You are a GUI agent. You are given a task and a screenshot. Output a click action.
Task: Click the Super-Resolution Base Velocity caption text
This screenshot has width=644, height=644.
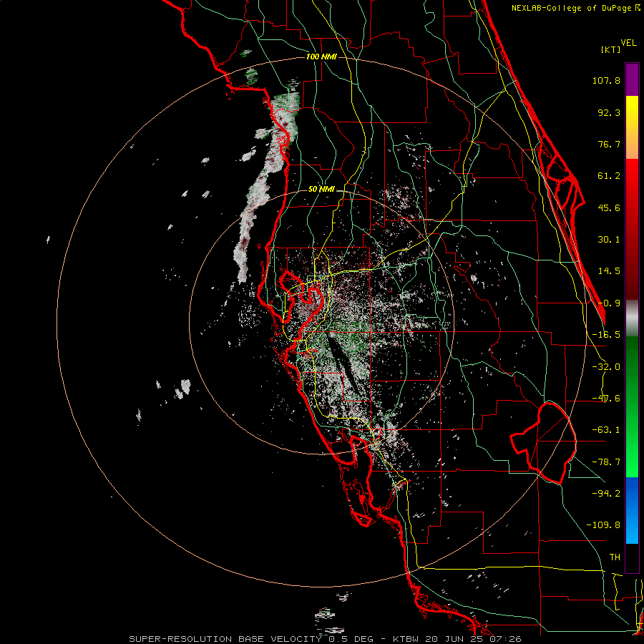(x=325, y=639)
